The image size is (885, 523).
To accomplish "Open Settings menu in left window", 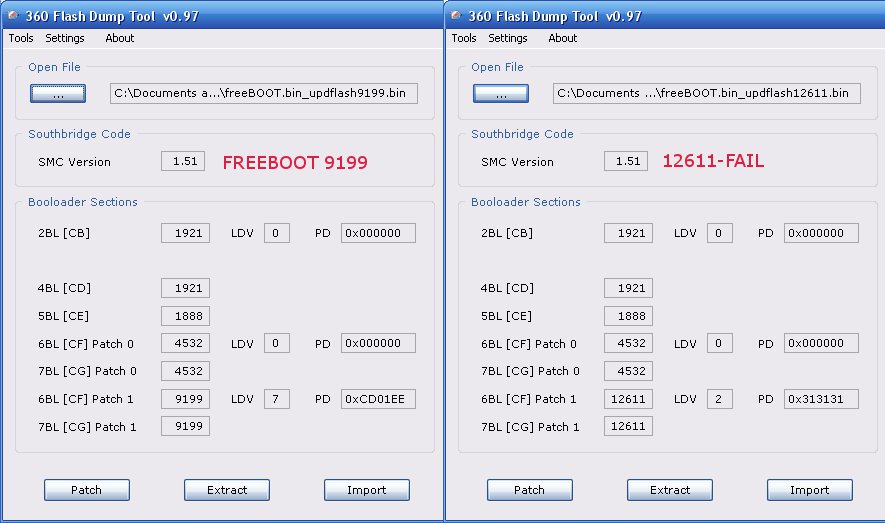I will click(65, 38).
